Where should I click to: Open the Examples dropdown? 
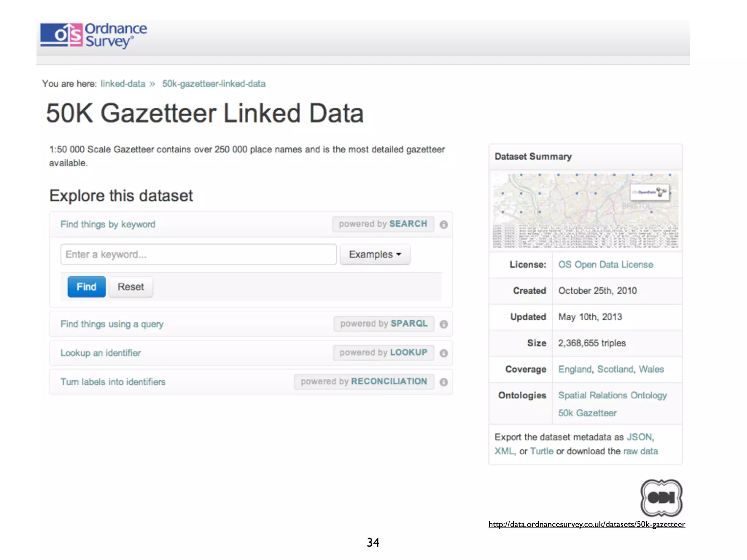tap(375, 254)
